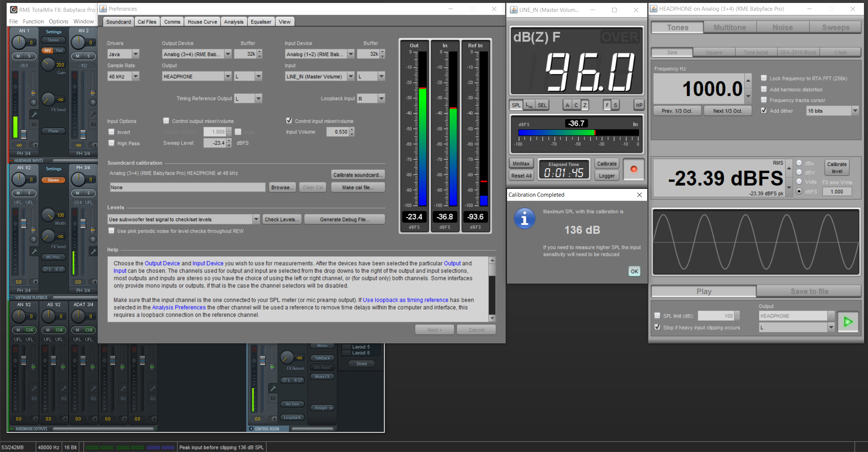868x452 pixels.
Task: Click wrench settings icon on AN 1 channel
Action: pyautogui.click(x=34, y=114)
